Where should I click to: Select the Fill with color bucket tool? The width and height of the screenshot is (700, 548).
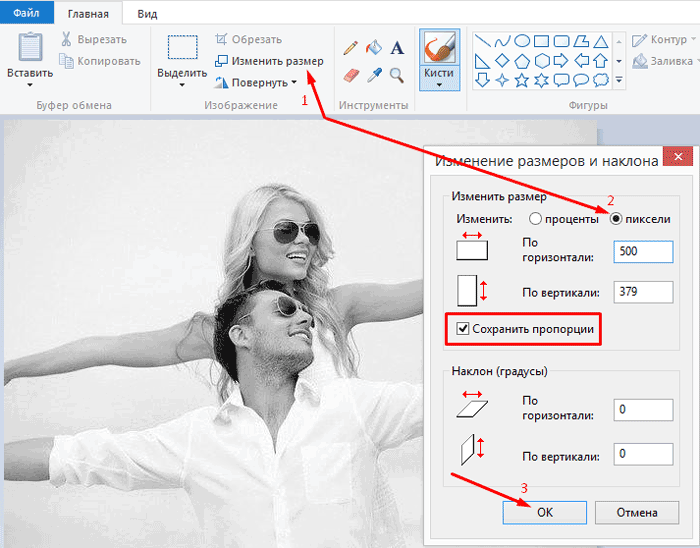(x=374, y=47)
